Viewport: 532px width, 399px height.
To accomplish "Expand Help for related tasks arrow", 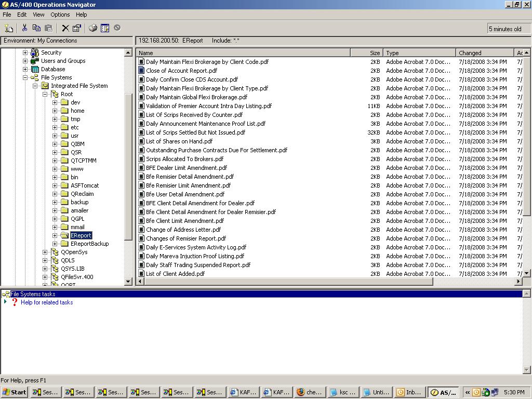I will [x=5, y=302].
